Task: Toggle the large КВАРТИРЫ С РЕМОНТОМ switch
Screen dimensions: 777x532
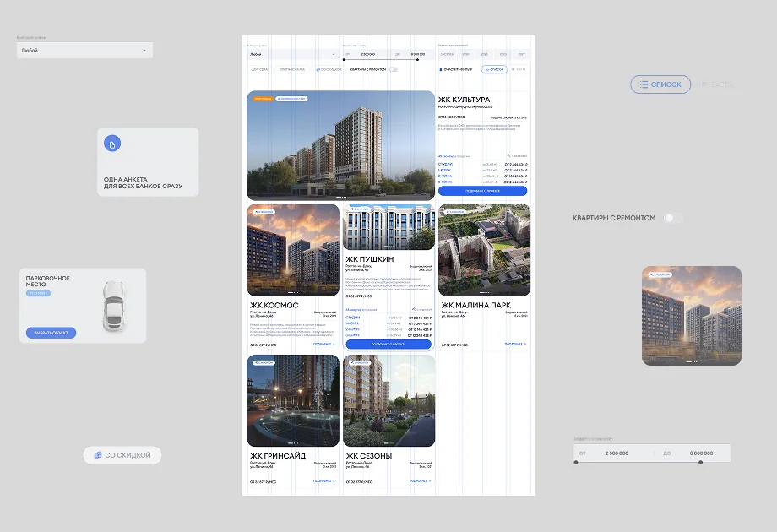Action: point(672,218)
